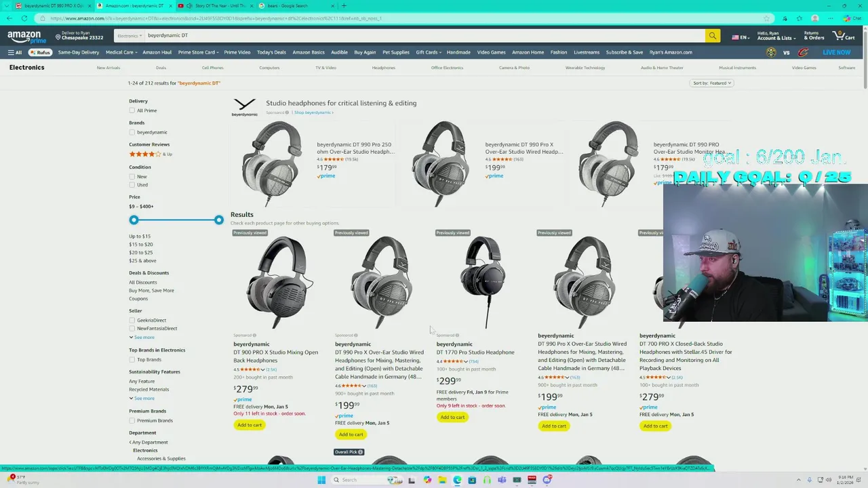The width and height of the screenshot is (868, 488).
Task: Click the left price slider handle
Action: point(134,220)
